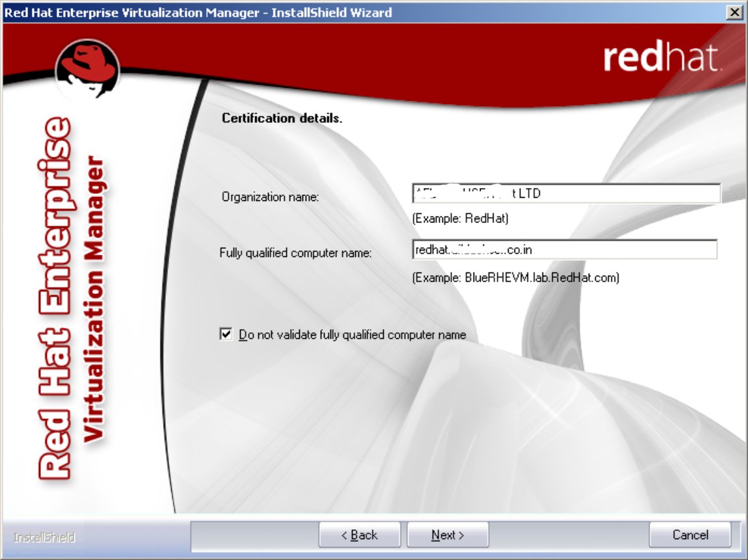Click the InstallShield label in the footer
Screen dimensions: 748x560
pos(44,538)
